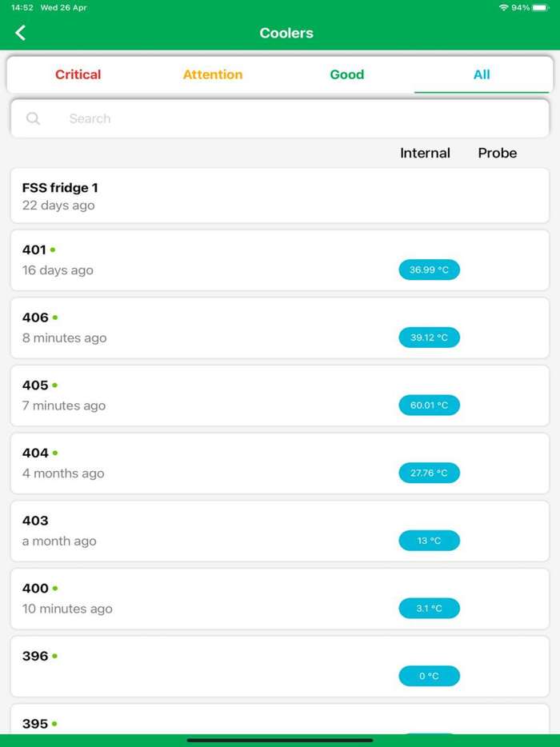Tap the back arrow icon
560x747 pixels.
coord(21,33)
